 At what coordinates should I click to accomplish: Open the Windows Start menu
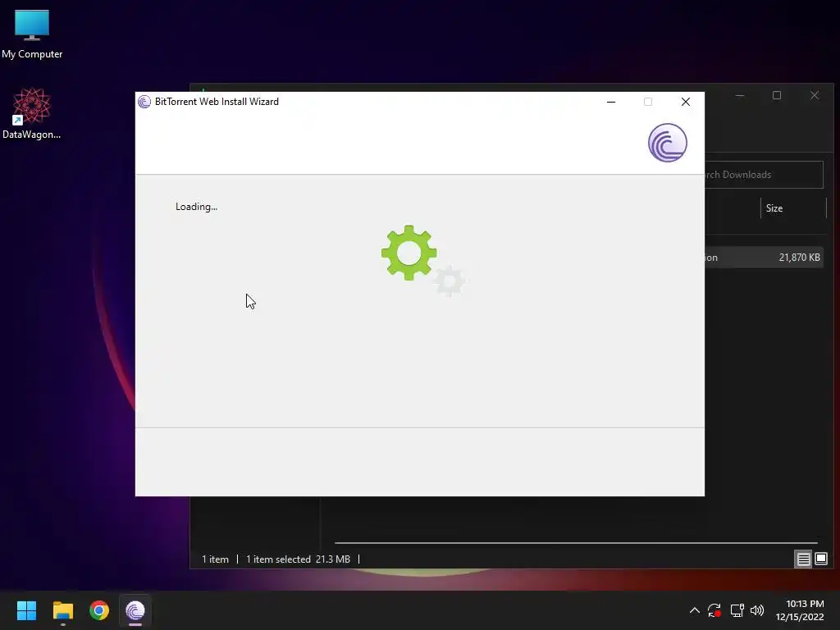[26, 610]
